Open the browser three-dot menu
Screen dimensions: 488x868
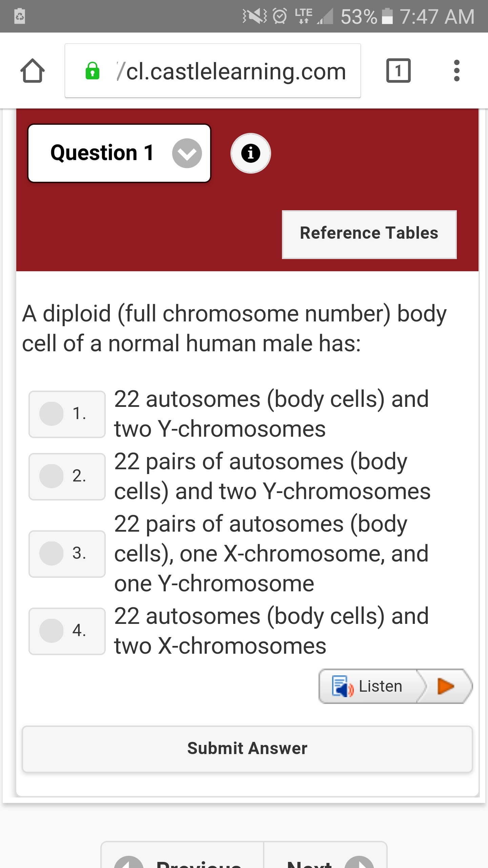click(456, 71)
